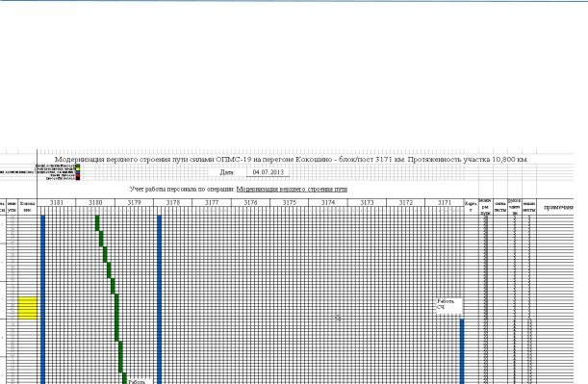Viewport: 588px width, 384px height.
Task: Open the underlined 'Модернизация верхнего строения пути' operation text
Action: 292,189
